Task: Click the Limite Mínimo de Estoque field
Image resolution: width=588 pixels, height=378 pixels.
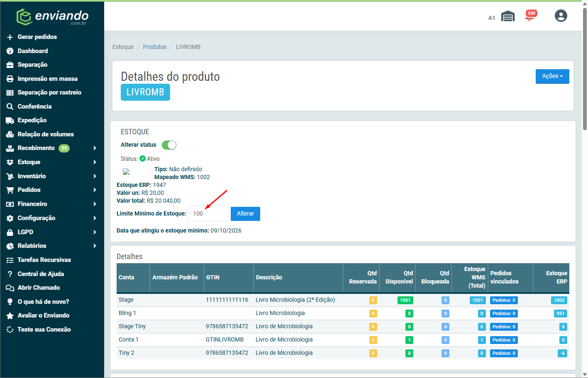Action: tap(208, 213)
